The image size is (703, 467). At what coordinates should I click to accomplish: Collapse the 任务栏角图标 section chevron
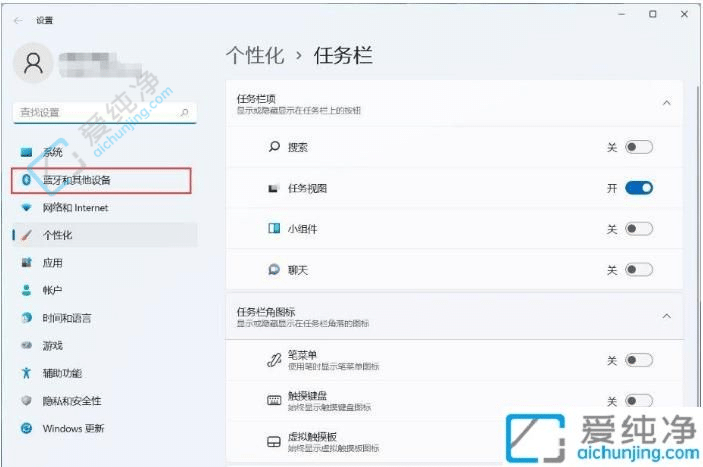pos(667,316)
